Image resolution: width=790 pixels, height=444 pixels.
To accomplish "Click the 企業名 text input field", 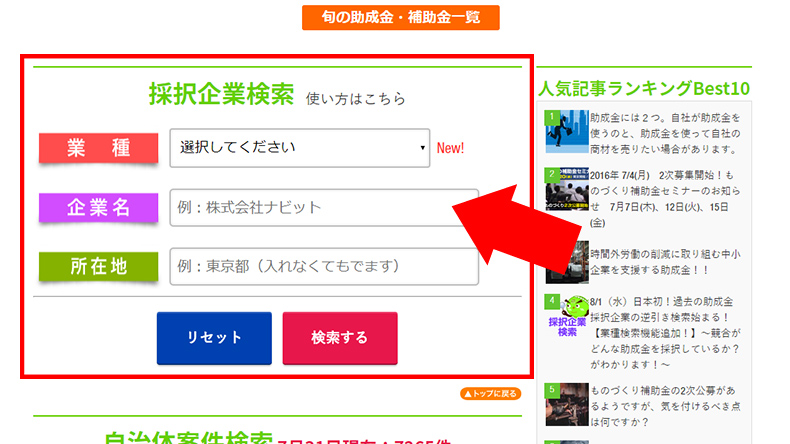I will point(310,208).
